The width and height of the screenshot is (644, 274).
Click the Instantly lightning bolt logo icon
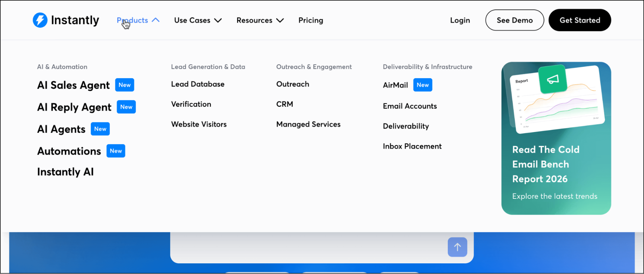point(40,20)
